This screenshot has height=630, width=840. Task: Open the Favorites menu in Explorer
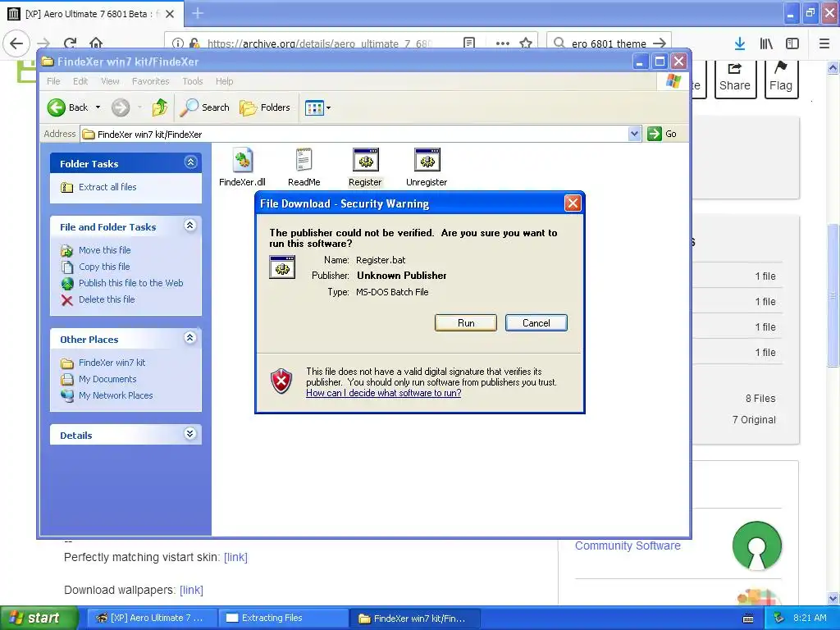[x=151, y=81]
